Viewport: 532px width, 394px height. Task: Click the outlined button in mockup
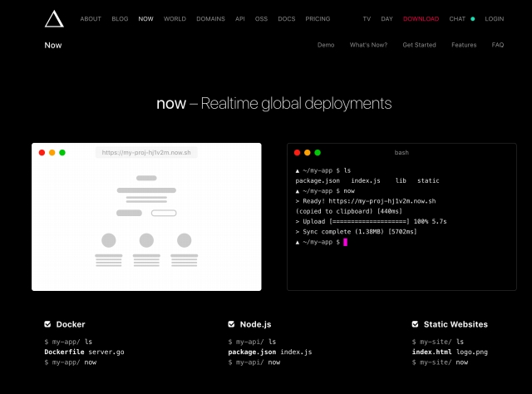(x=164, y=213)
